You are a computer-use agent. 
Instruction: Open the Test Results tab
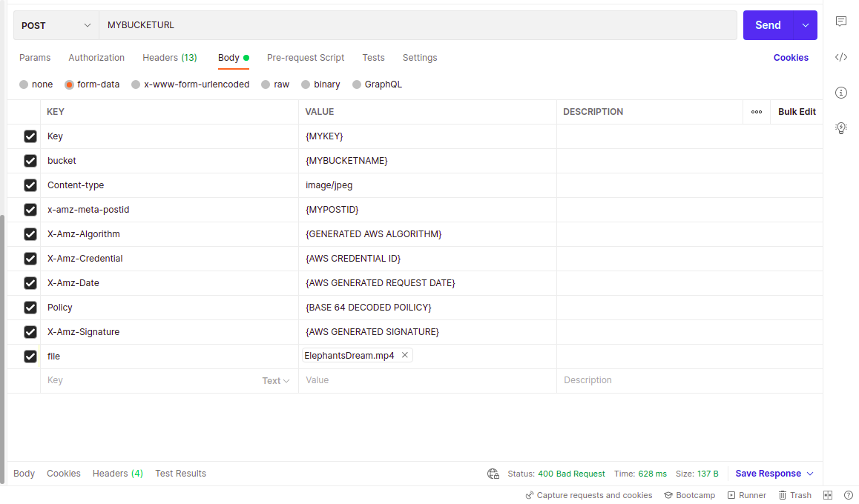181,474
